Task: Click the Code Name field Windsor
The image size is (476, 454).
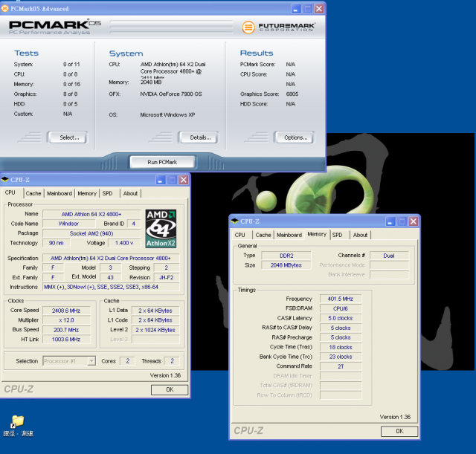Action: (68, 224)
